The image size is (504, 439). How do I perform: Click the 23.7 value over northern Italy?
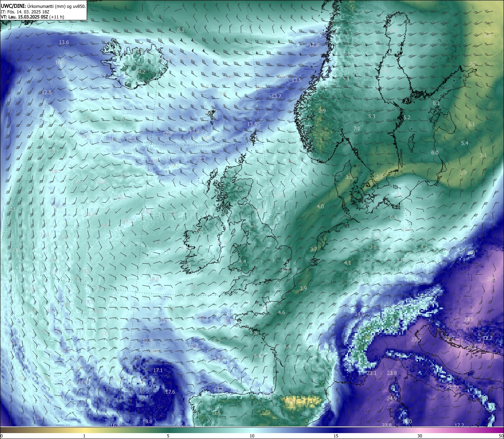tap(416, 339)
